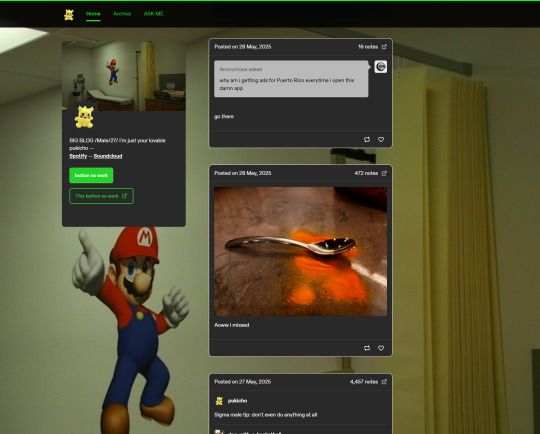Like the 'go there' post

(x=381, y=140)
